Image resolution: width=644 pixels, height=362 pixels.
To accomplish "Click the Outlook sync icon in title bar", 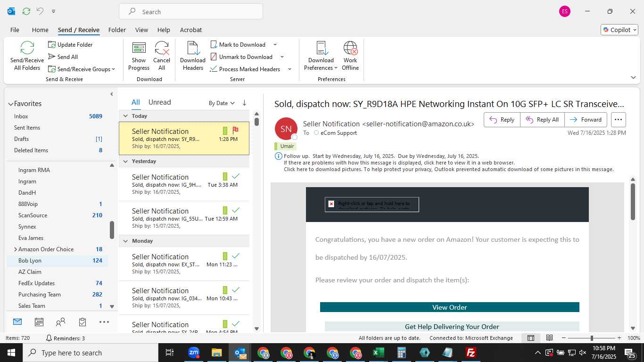I will [x=26, y=11].
